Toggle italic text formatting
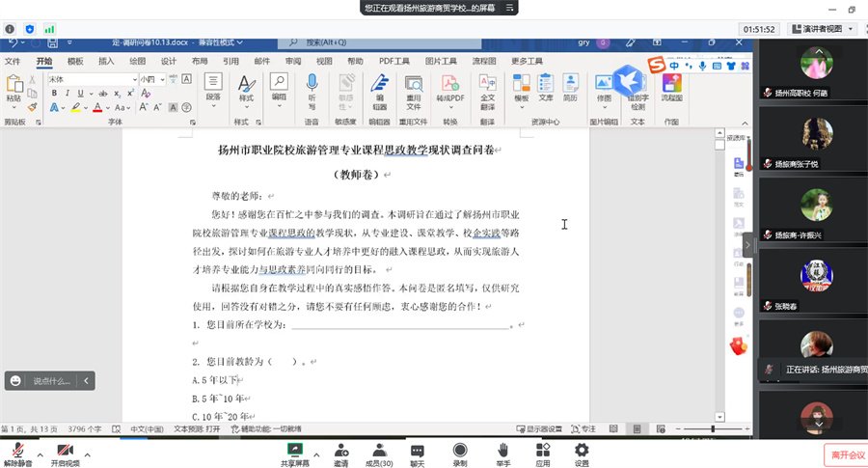The height and width of the screenshot is (468, 868). pos(67,94)
